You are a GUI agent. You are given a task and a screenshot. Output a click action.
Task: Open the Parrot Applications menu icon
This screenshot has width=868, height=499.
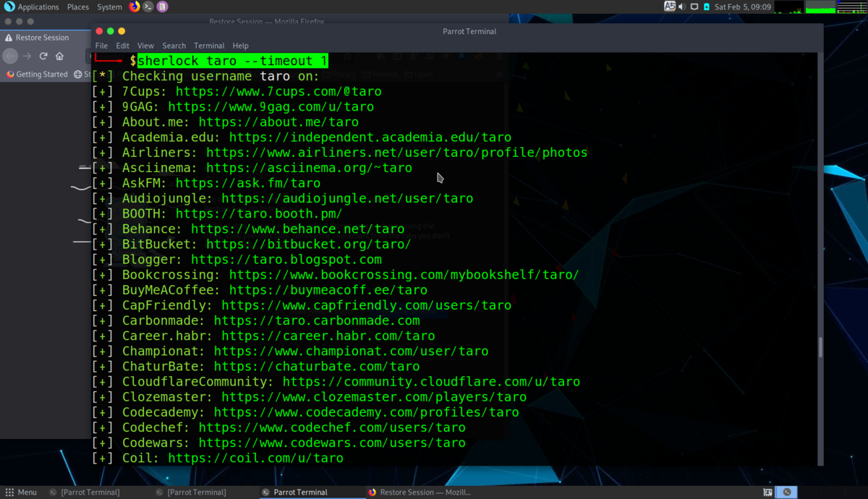click(x=9, y=7)
